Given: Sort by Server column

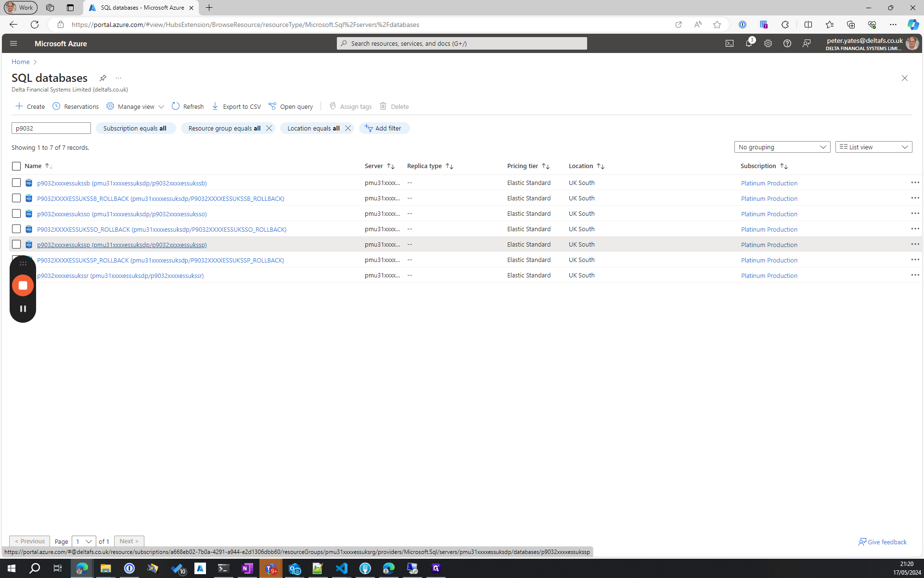Looking at the screenshot, I should click(x=380, y=166).
